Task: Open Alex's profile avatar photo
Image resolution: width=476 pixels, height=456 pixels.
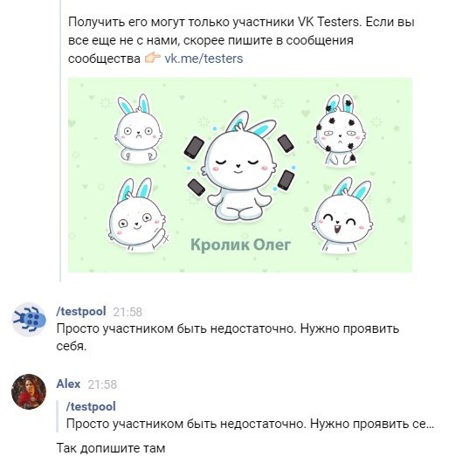Action: click(29, 391)
